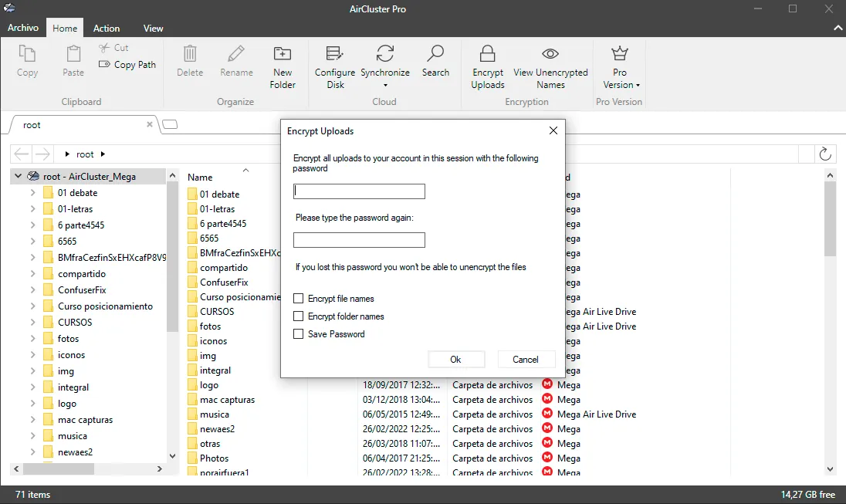The image size is (846, 504).
Task: Click the View Unencrypted Names eye icon
Action: click(550, 53)
